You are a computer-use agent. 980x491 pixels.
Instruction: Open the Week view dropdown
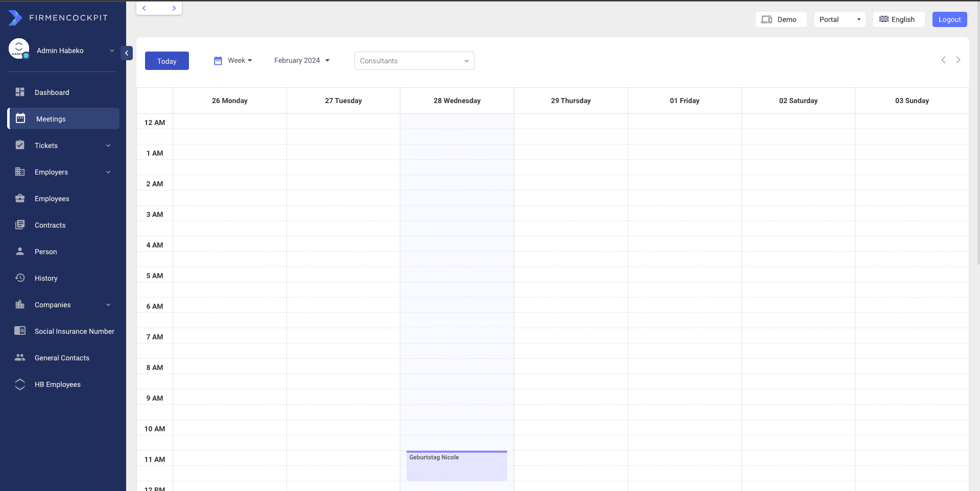pos(240,60)
